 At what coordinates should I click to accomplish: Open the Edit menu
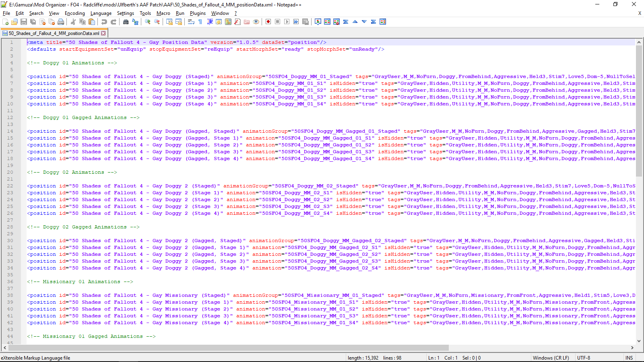[20, 13]
